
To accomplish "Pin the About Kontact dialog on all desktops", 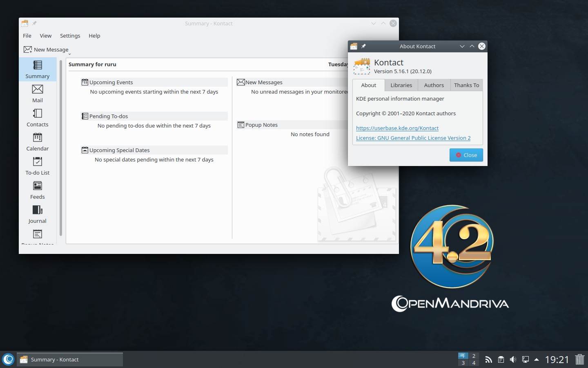I will pos(363,46).
